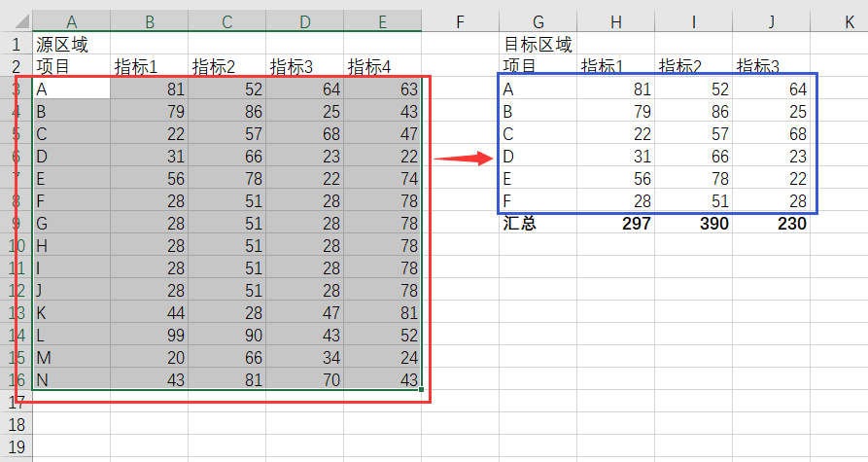Click value 79 in column B
Image resolution: width=868 pixels, height=462 pixels.
click(x=150, y=111)
